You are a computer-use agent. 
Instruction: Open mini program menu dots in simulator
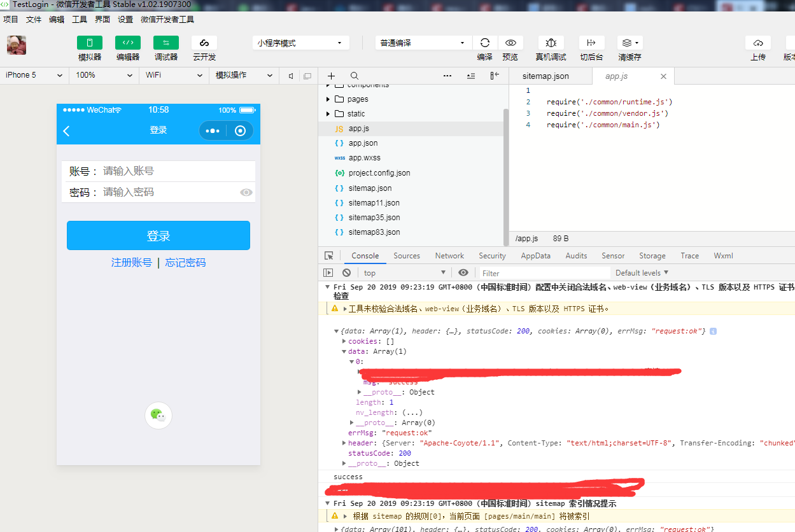pos(213,130)
